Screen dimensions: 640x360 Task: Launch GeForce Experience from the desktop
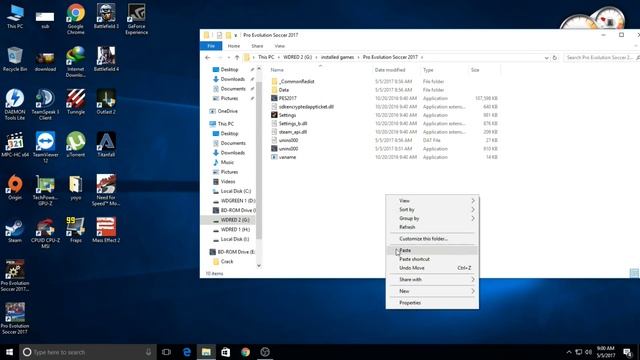pos(136,19)
